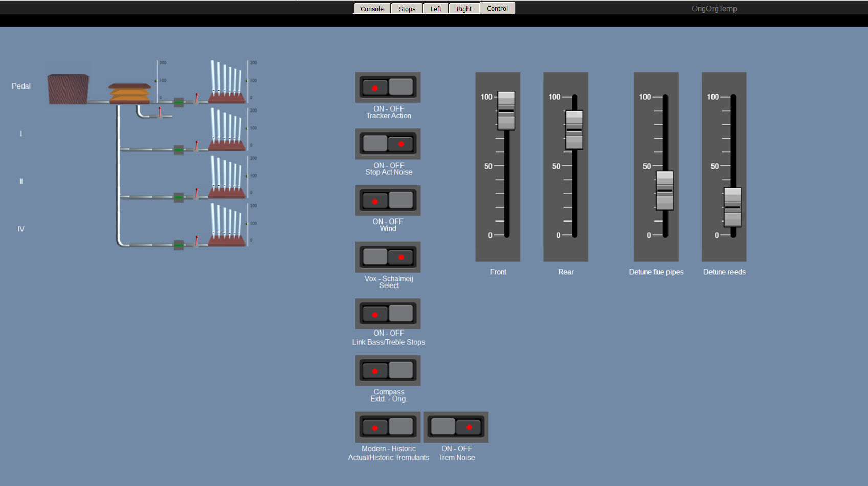Click the red lever on the bellows outlet pipe

click(160, 112)
